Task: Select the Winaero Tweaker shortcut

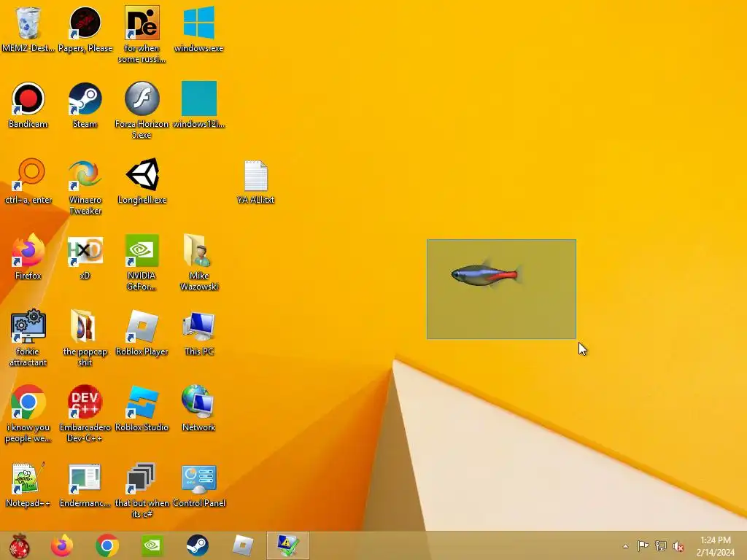Action: pyautogui.click(x=85, y=186)
